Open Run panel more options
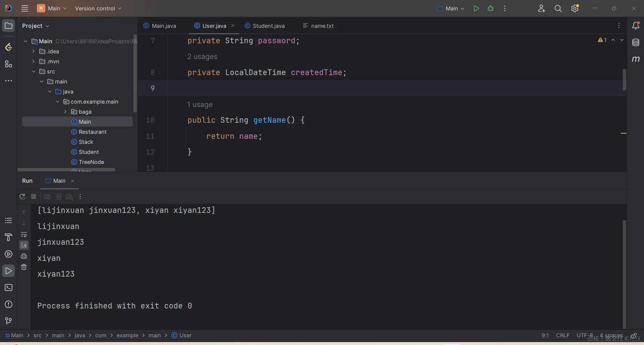The image size is (644, 345). pos(80,197)
